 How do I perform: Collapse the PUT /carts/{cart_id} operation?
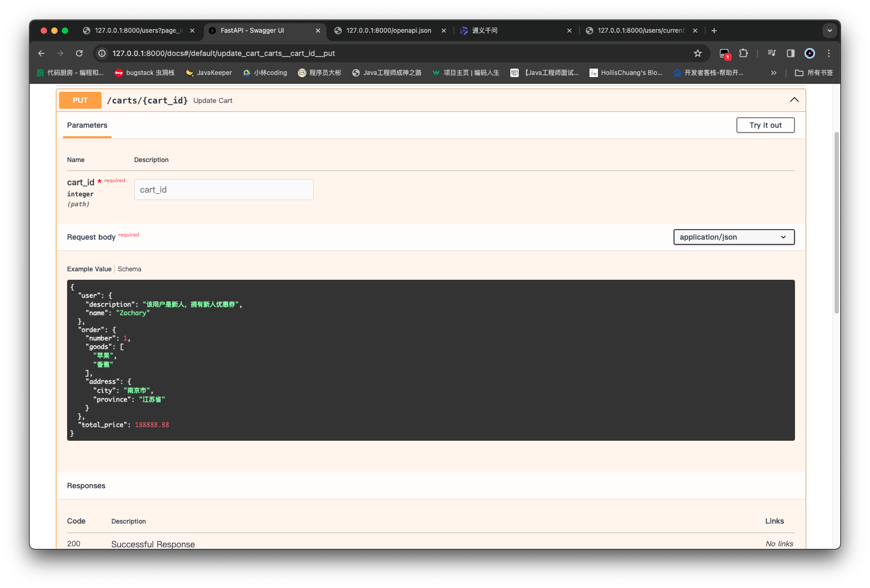[x=794, y=100]
